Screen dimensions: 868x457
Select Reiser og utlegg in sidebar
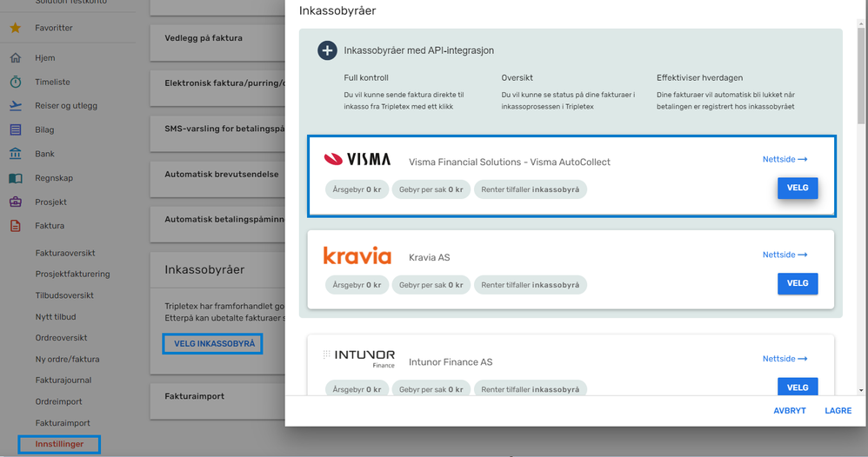click(x=66, y=106)
